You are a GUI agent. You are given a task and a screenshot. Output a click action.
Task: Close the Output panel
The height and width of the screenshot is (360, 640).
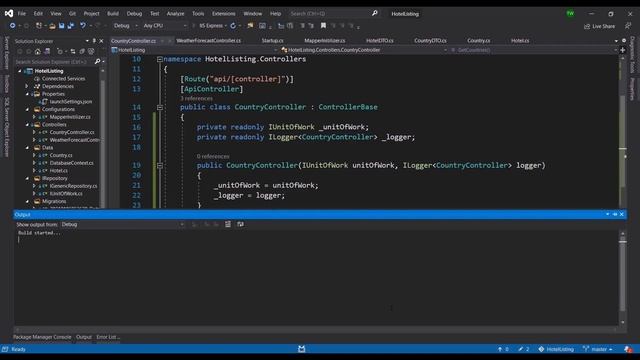click(622, 214)
